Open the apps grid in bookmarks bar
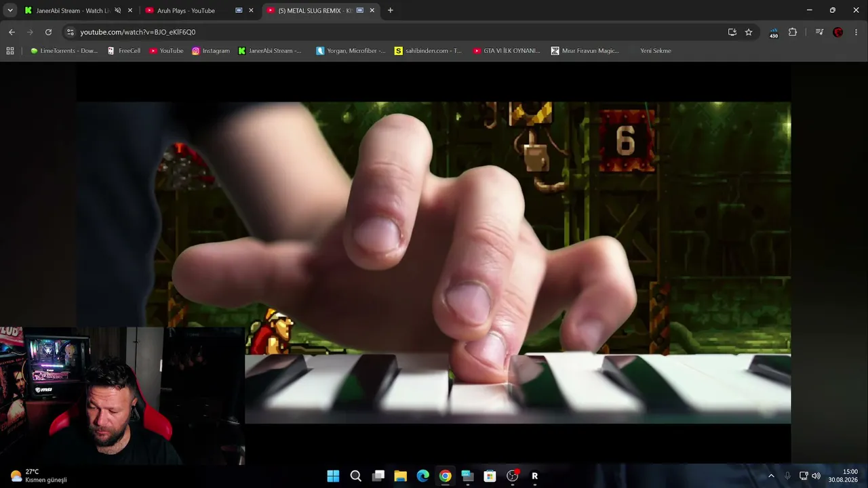Viewport: 868px width, 488px height. point(10,51)
